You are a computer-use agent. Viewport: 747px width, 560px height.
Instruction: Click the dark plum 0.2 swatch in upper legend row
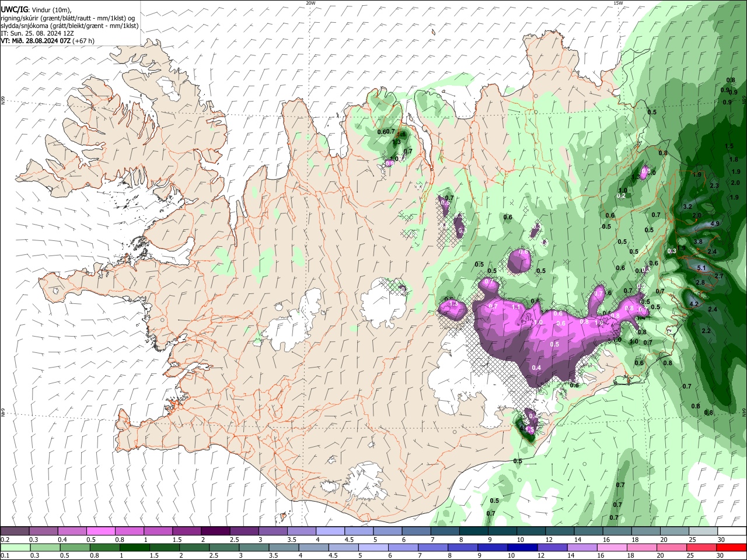15,531
